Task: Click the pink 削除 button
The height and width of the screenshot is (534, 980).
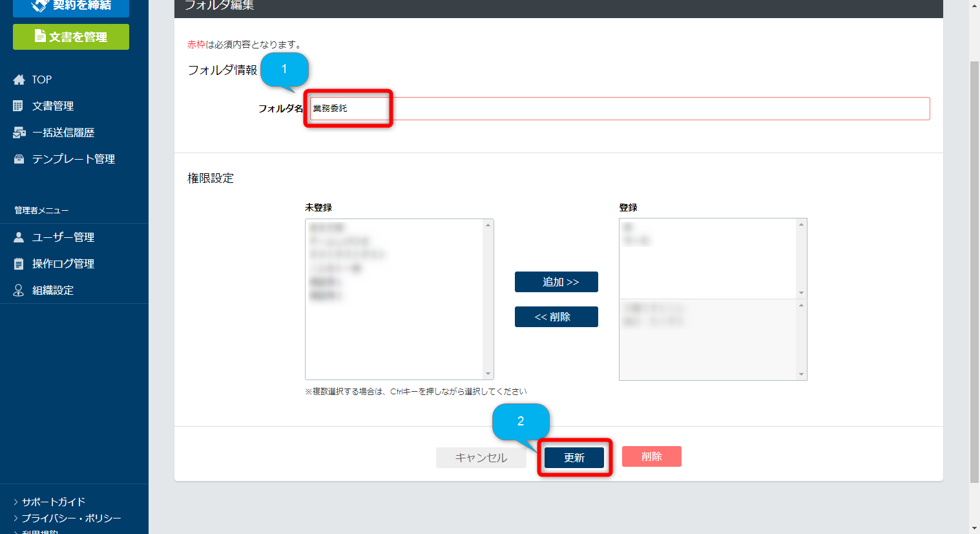Action: (x=651, y=456)
